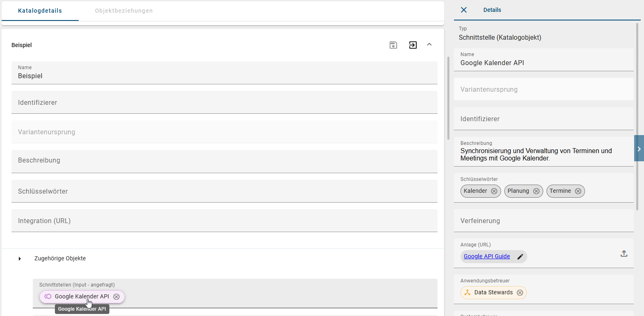The height and width of the screenshot is (316, 644).
Task: Close the Details panel
Action: tap(464, 10)
